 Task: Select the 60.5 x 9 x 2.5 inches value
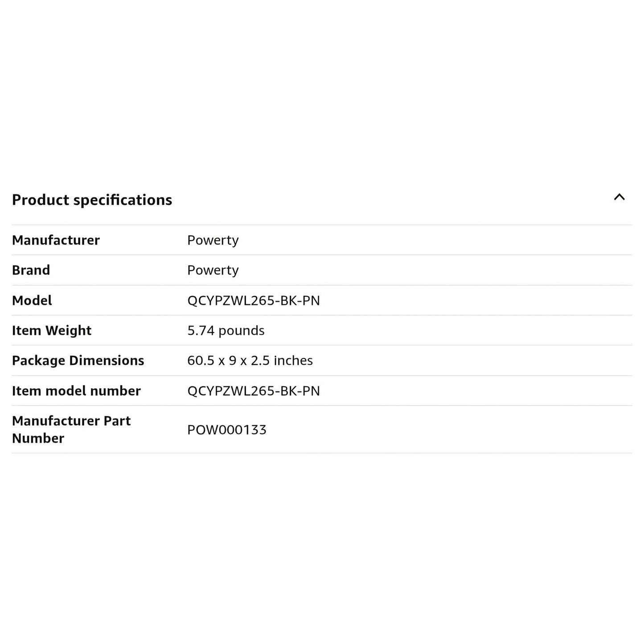click(250, 361)
